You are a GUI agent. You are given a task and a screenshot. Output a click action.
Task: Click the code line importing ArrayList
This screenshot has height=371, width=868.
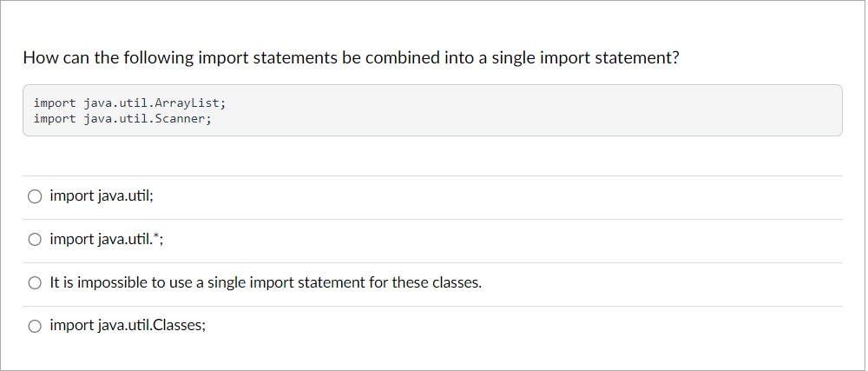coord(130,103)
